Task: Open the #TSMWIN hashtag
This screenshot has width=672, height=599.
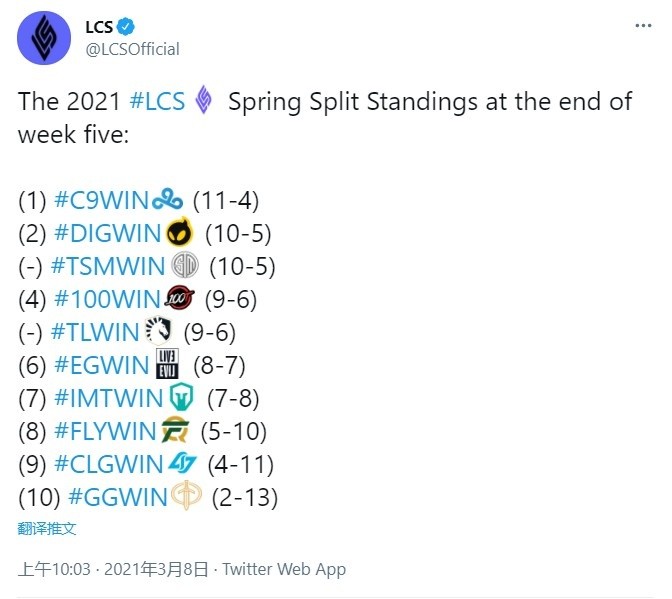Action: (x=108, y=266)
